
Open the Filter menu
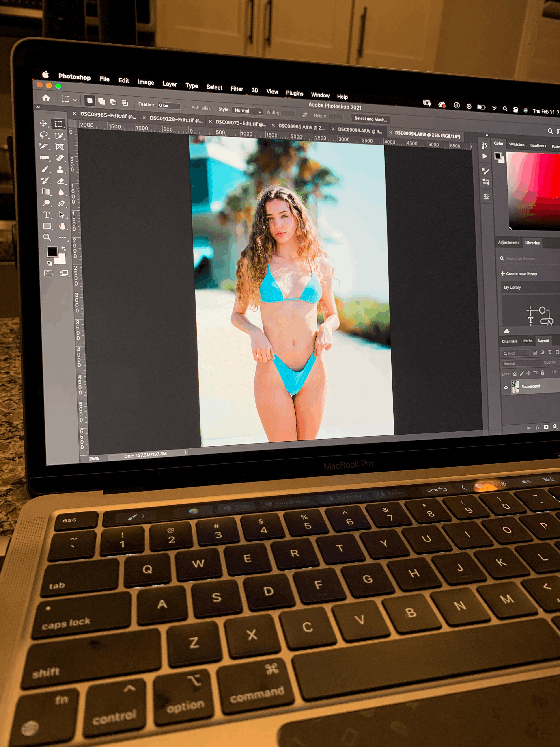pos(237,89)
